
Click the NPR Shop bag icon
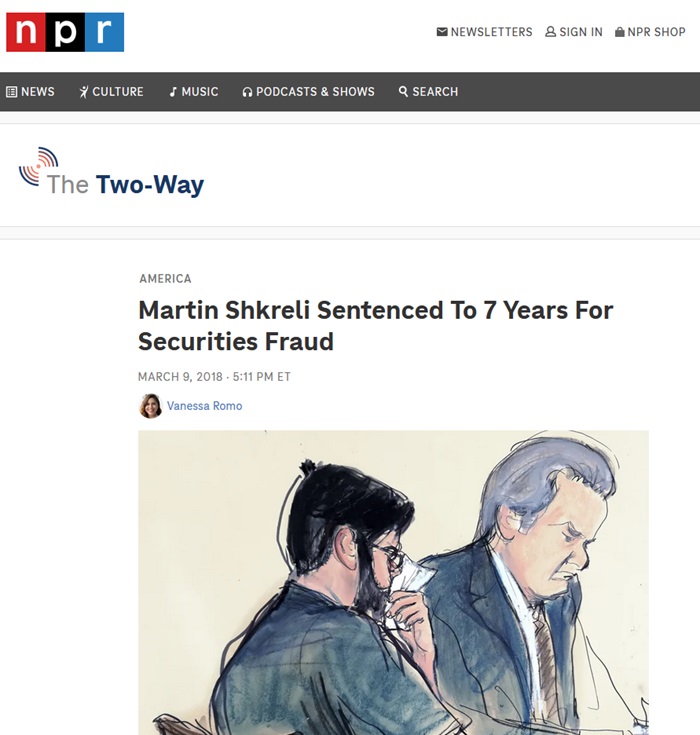coord(620,32)
